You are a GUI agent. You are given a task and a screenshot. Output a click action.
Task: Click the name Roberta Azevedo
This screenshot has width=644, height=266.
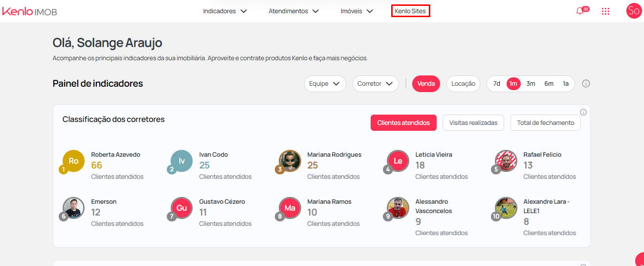[115, 155]
